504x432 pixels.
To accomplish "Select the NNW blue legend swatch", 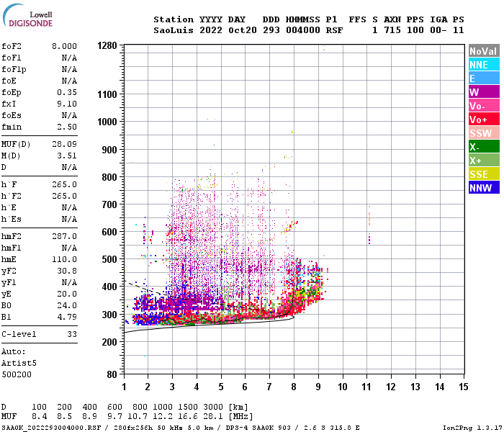I will [484, 188].
